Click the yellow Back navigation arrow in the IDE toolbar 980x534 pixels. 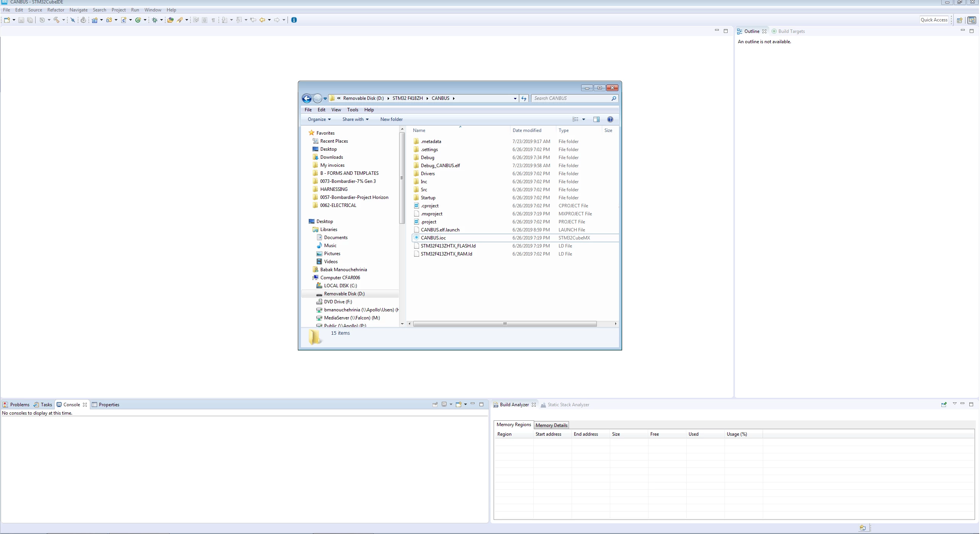click(x=262, y=20)
